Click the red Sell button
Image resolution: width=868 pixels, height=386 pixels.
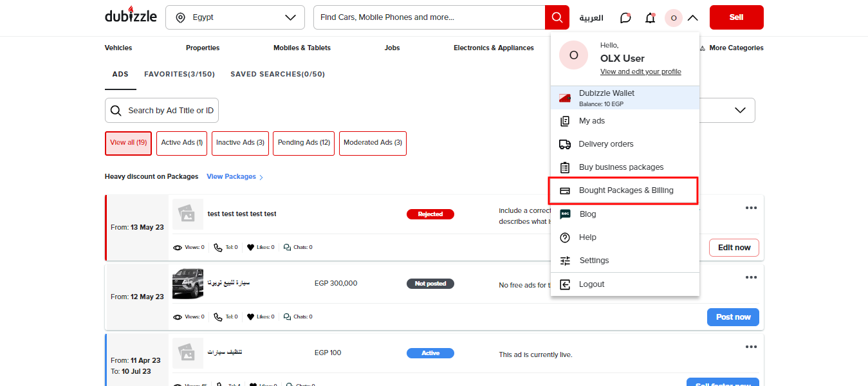click(x=737, y=17)
